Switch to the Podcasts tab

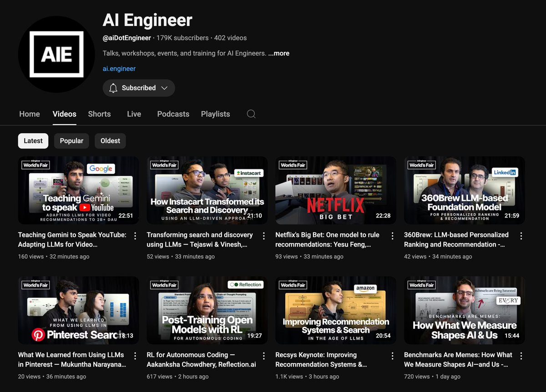pyautogui.click(x=173, y=114)
